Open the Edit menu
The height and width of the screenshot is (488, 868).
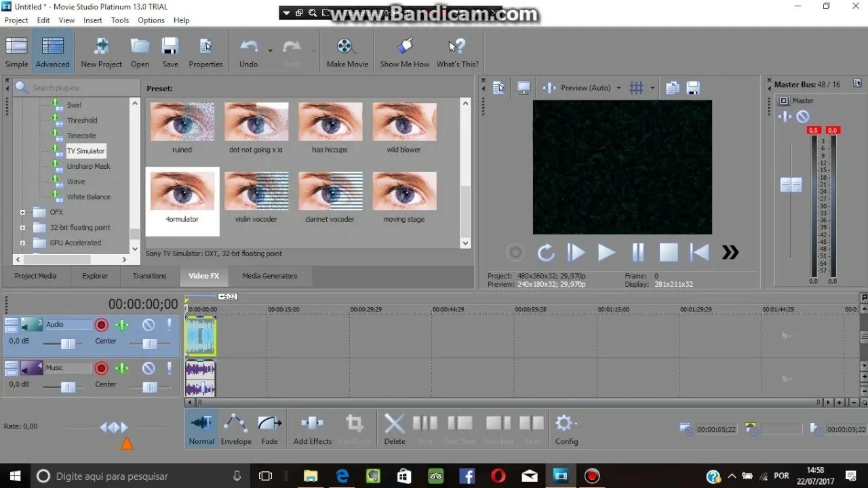[43, 20]
